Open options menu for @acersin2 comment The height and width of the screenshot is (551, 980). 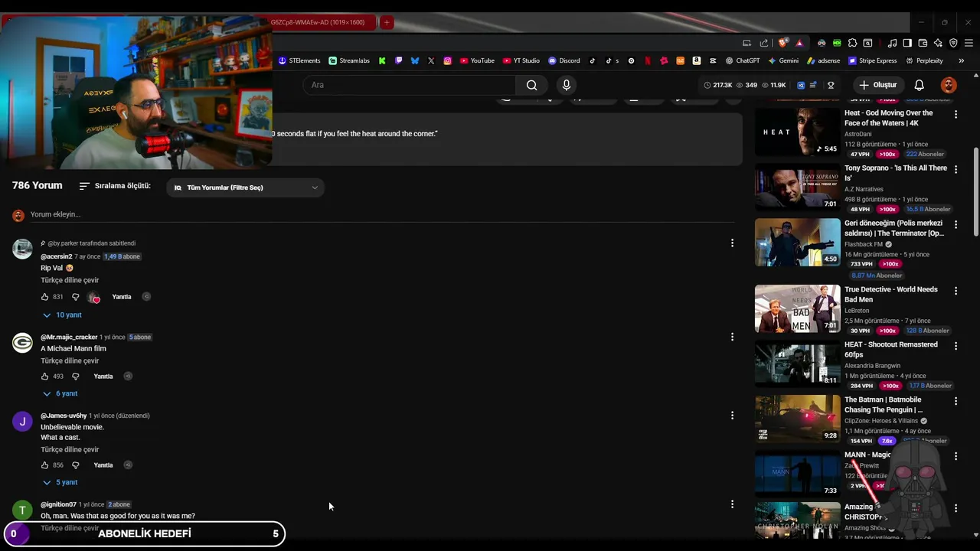pos(732,243)
